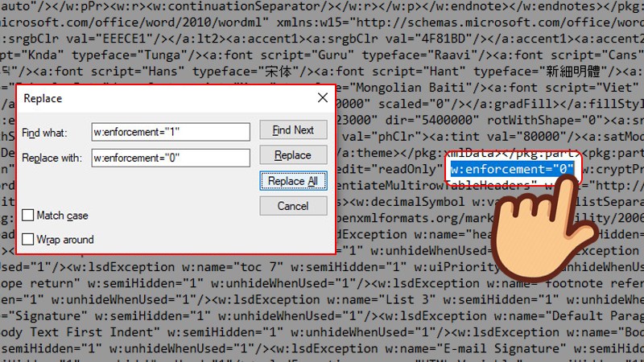644x362 pixels.
Task: Click the highlighted w:enforcement="0" text
Action: (512, 169)
